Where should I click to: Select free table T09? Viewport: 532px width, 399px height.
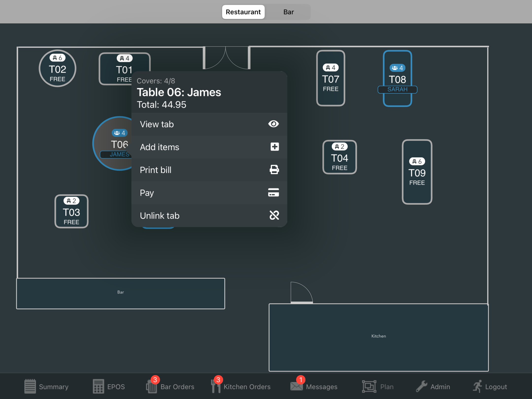[417, 172]
